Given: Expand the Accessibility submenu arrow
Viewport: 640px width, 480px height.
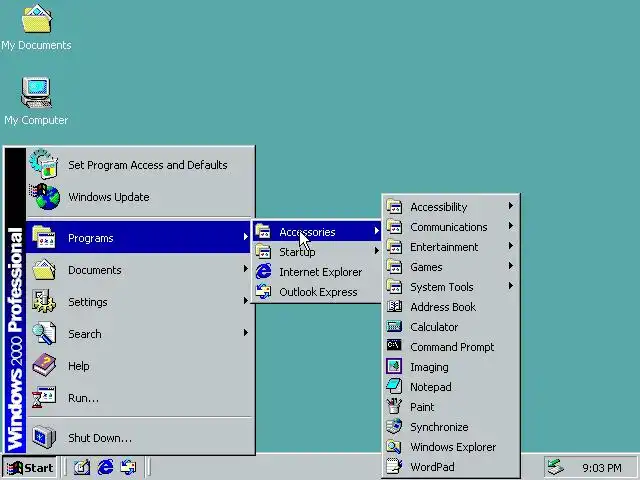Looking at the screenshot, I should point(511,206).
